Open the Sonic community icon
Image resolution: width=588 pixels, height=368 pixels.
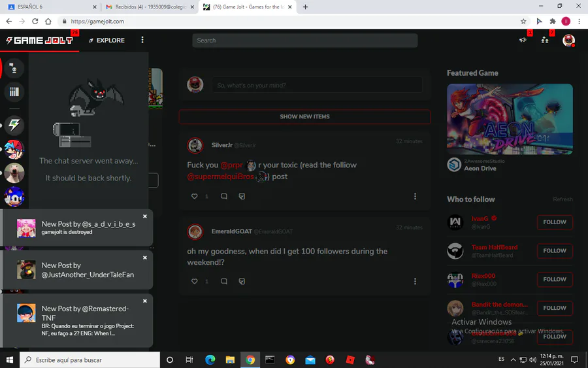tap(14, 197)
